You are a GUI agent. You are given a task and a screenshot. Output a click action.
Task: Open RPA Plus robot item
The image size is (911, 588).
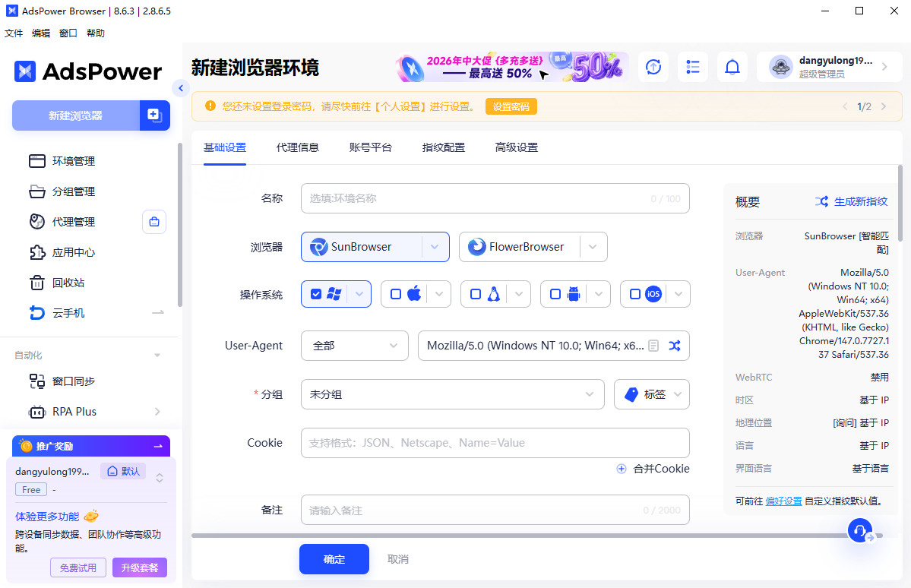pyautogui.click(x=74, y=411)
